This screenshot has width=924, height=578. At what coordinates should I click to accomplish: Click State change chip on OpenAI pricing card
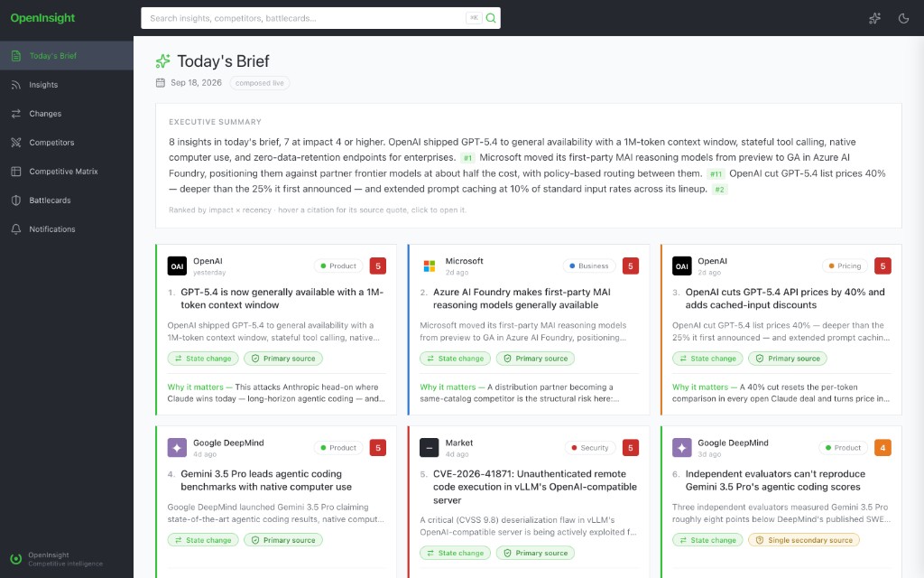707,359
